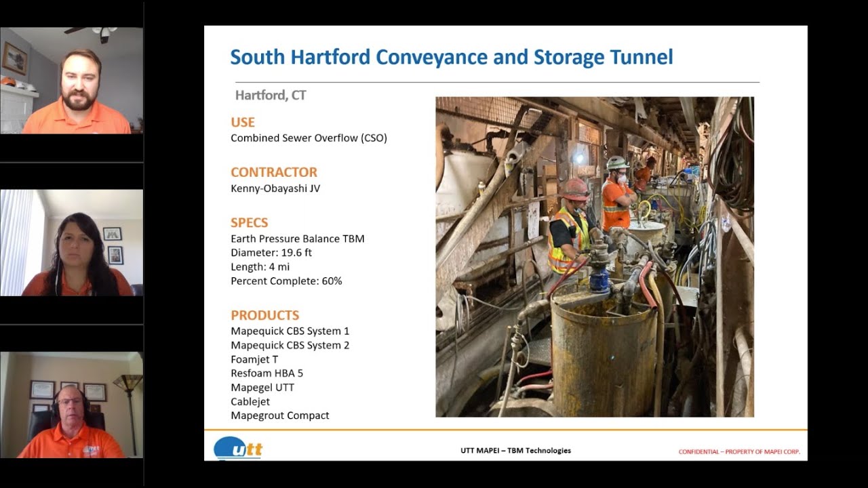Screen dimensions: 868x488
Task: Select the bearded presenter's video thumbnail
Action: pos(71,80)
